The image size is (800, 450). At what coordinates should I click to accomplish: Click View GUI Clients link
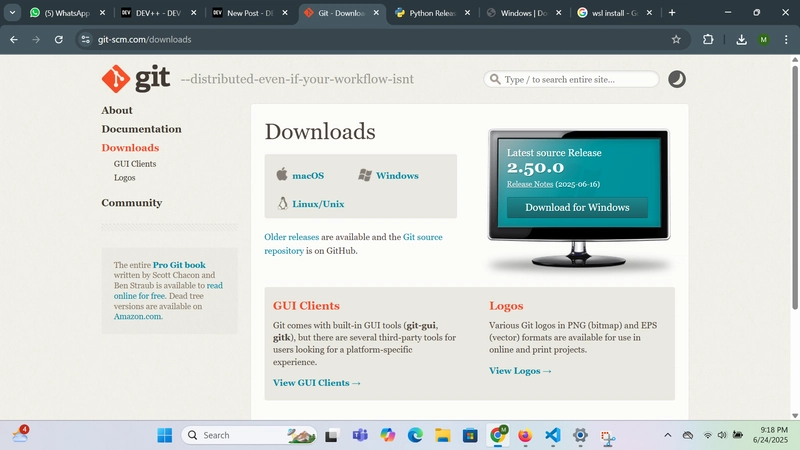[317, 383]
